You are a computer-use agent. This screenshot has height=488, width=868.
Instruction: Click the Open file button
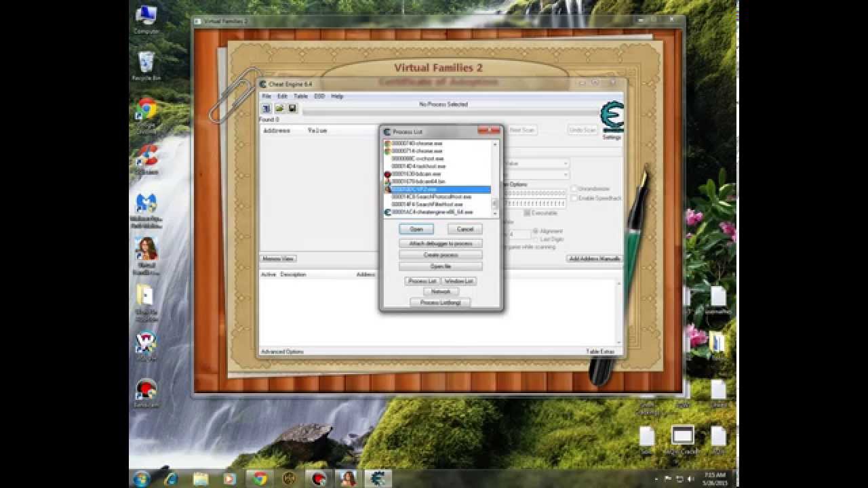441,266
